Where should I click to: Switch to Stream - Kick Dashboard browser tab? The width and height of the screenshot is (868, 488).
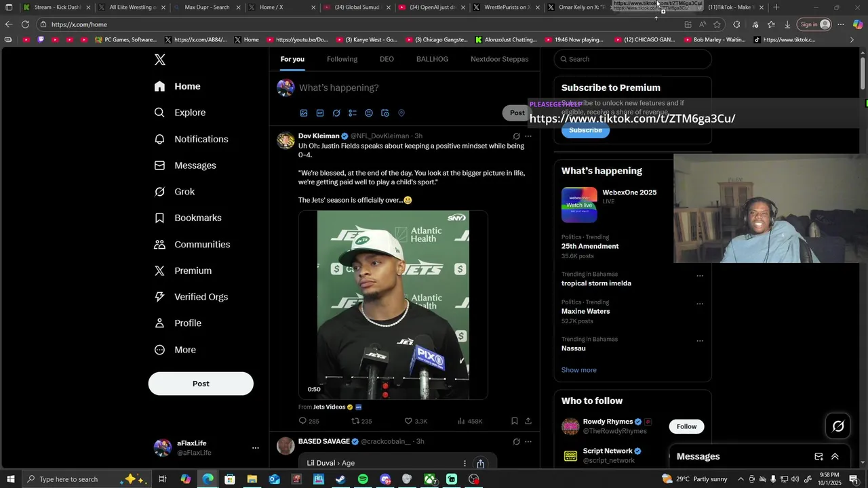(57, 7)
